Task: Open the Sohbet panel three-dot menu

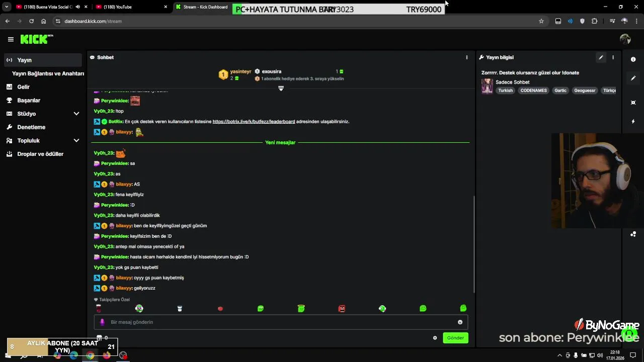Action: [x=466, y=57]
